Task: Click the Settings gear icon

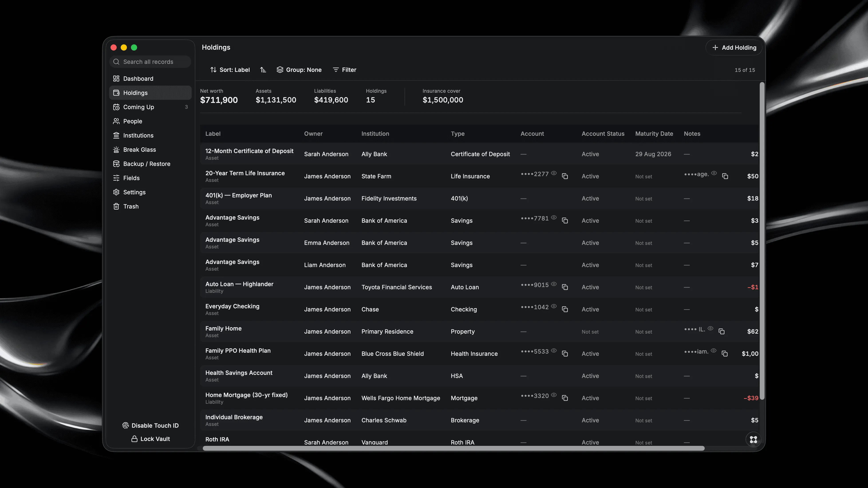Action: tap(116, 192)
